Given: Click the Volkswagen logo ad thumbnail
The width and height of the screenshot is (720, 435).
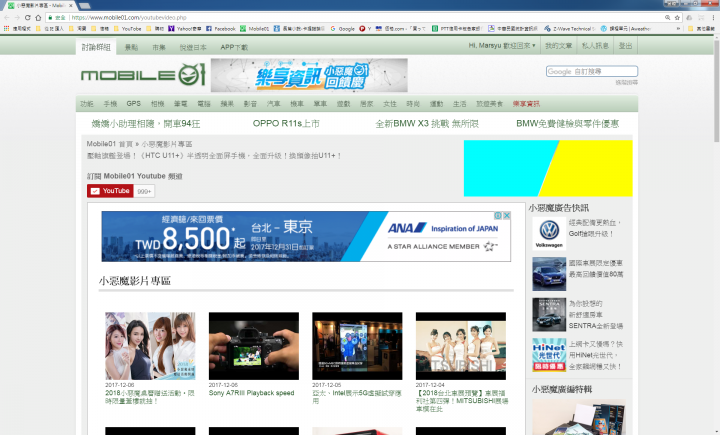Looking at the screenshot, I should (x=549, y=233).
